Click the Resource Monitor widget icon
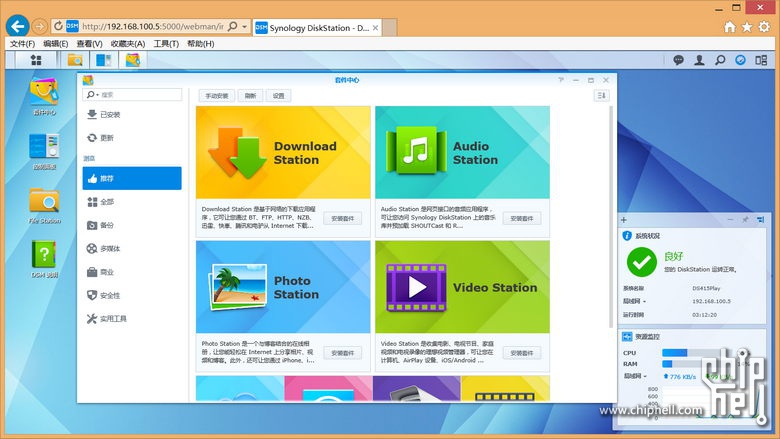The width and height of the screenshot is (780, 439). (x=627, y=337)
